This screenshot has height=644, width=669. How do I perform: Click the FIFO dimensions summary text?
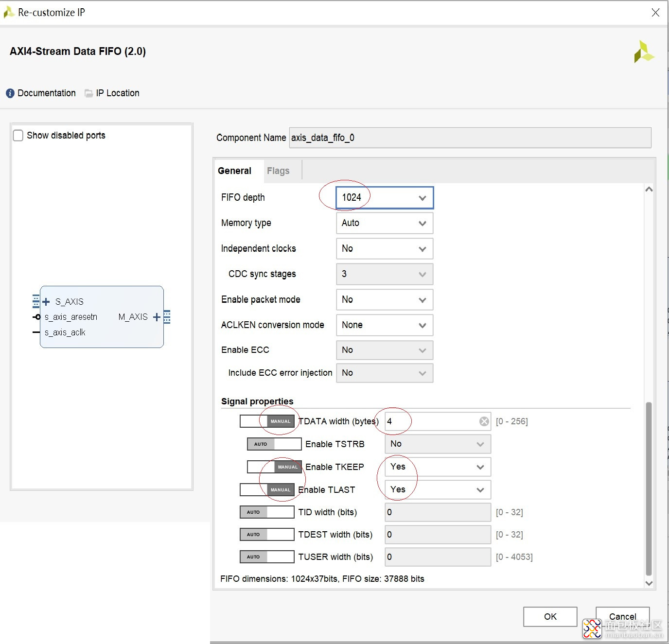322,579
